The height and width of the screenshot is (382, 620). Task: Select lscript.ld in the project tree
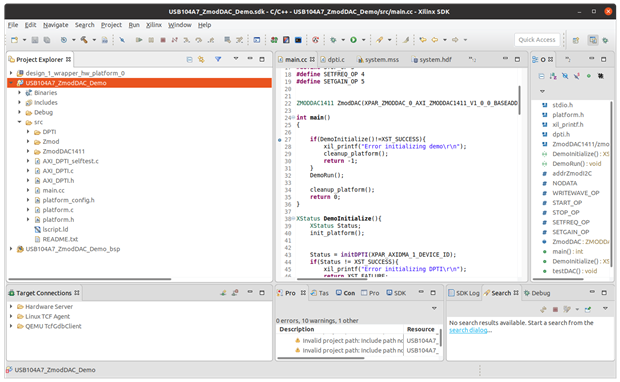(55, 229)
